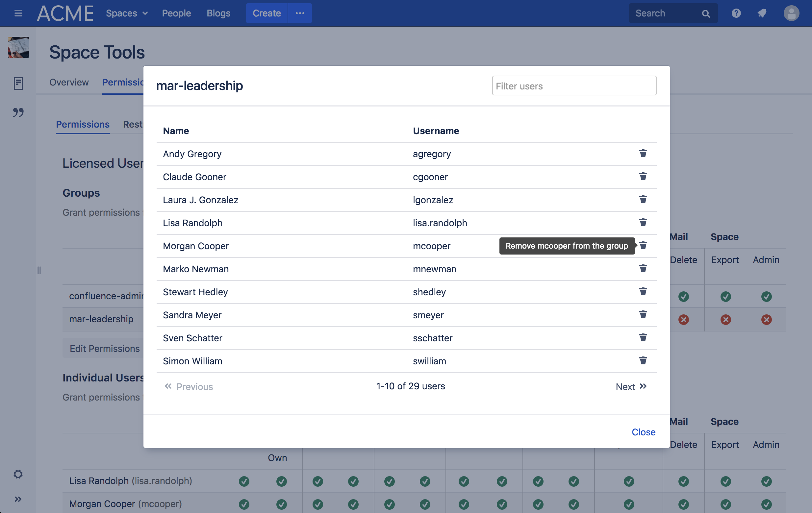Click the blue Create button
Screen dimensions: 812x513
click(x=266, y=13)
